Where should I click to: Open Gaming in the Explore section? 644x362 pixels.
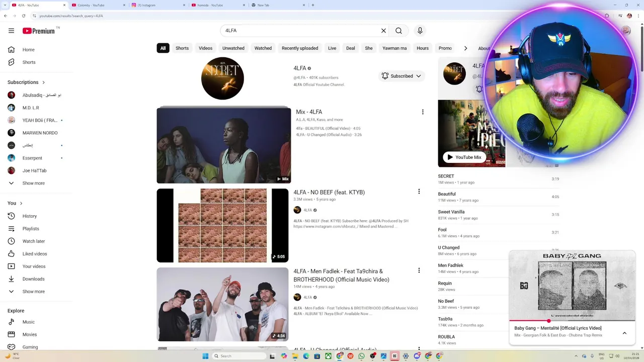point(30,347)
